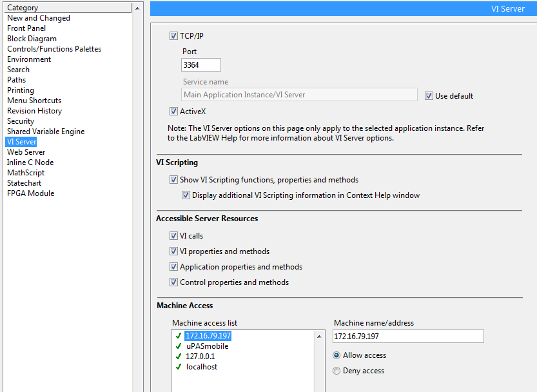
Task: Select the Deny access radio button
Action: tap(337, 371)
